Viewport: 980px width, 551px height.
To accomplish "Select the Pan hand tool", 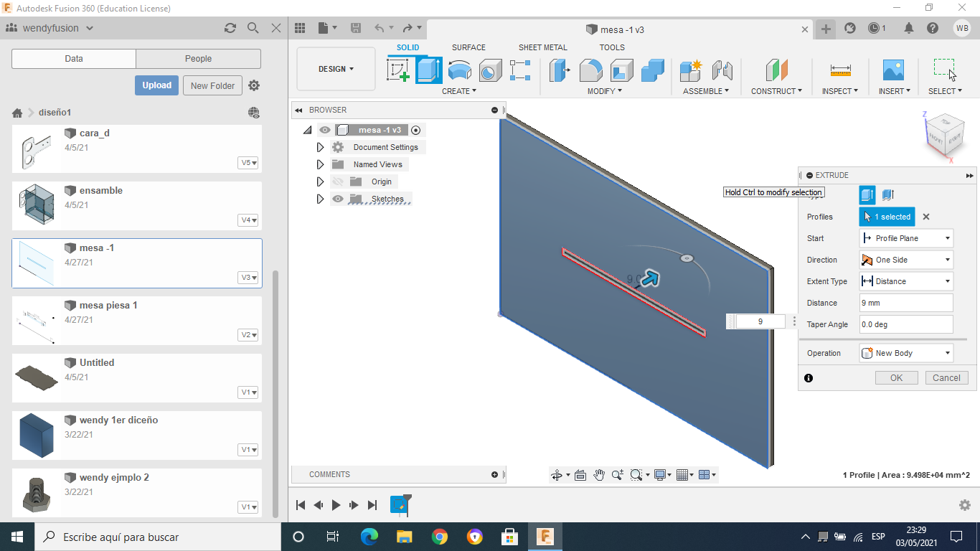I will tap(599, 475).
